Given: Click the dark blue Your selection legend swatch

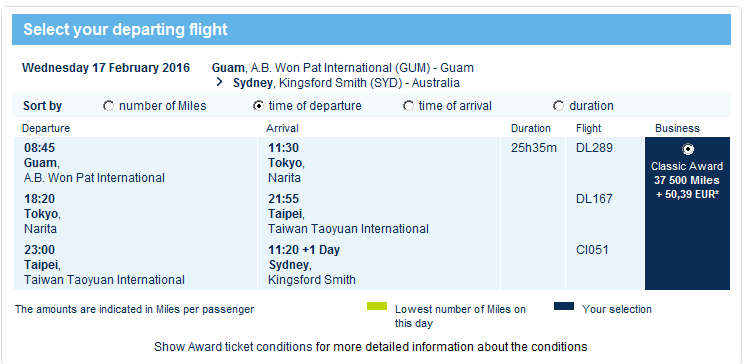Looking at the screenshot, I should click(564, 306).
